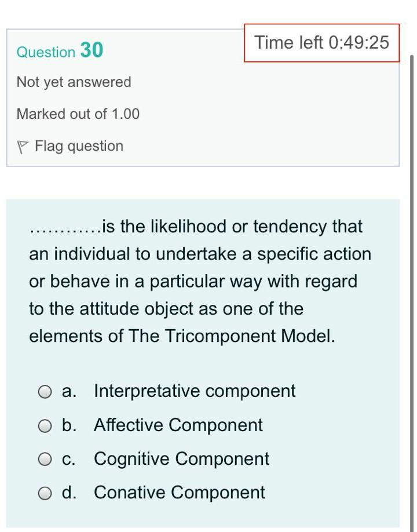Click the Interpretative component answer text
This screenshot has width=417, height=532.
click(x=195, y=391)
